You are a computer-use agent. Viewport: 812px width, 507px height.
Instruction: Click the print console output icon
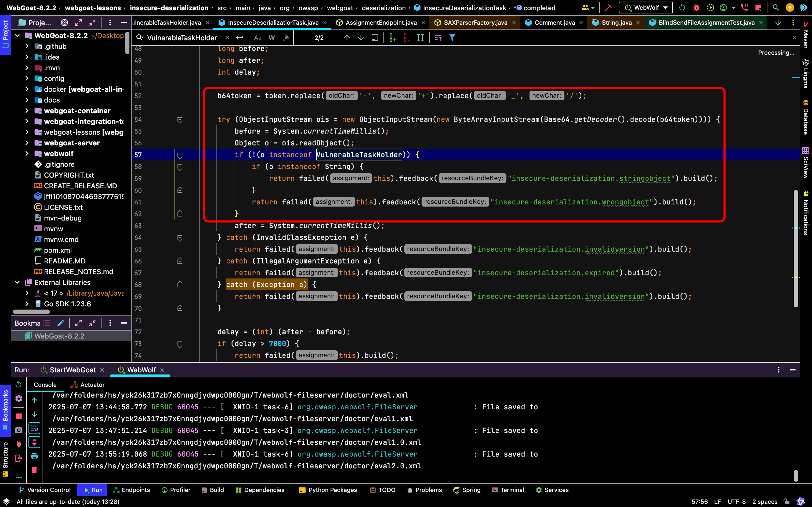[34, 456]
